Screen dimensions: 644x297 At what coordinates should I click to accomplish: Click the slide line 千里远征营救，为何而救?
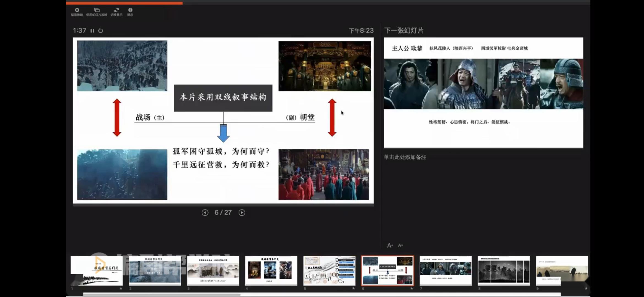coord(221,164)
